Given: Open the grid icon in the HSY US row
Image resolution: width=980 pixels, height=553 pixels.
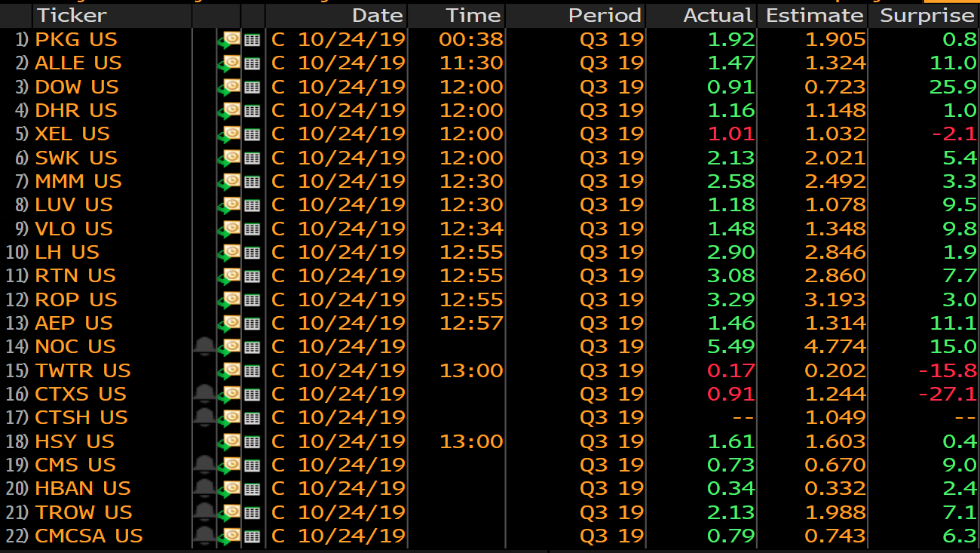Looking at the screenshot, I should pyautogui.click(x=253, y=442).
